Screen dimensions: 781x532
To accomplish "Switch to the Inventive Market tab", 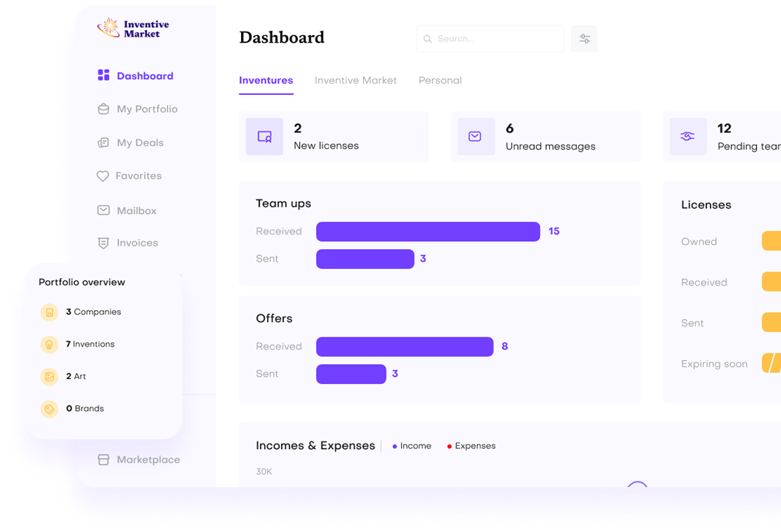I will click(x=355, y=80).
